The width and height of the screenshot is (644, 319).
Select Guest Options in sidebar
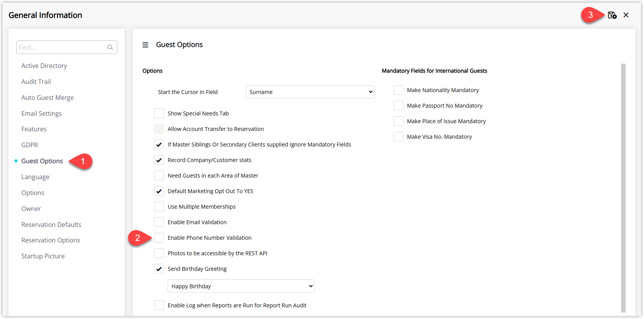click(x=42, y=161)
